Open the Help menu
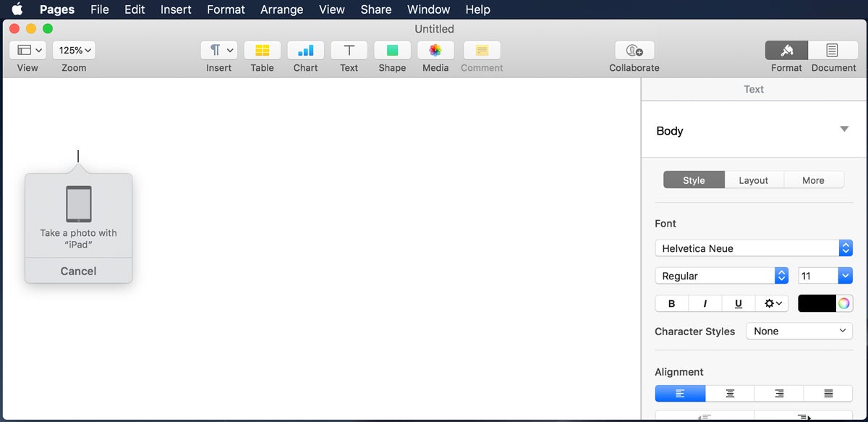This screenshot has width=868, height=422. 477,9
